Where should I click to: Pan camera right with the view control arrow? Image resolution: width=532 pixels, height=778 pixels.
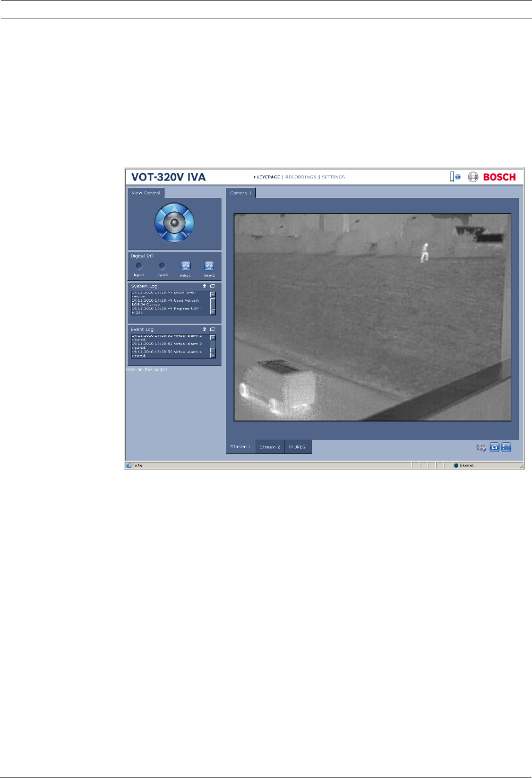[x=188, y=223]
